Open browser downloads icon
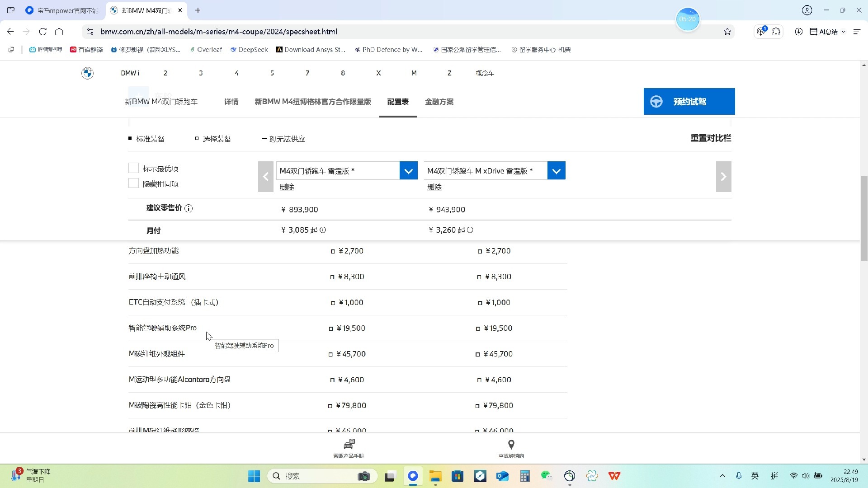The height and width of the screenshot is (488, 868). 799,32
